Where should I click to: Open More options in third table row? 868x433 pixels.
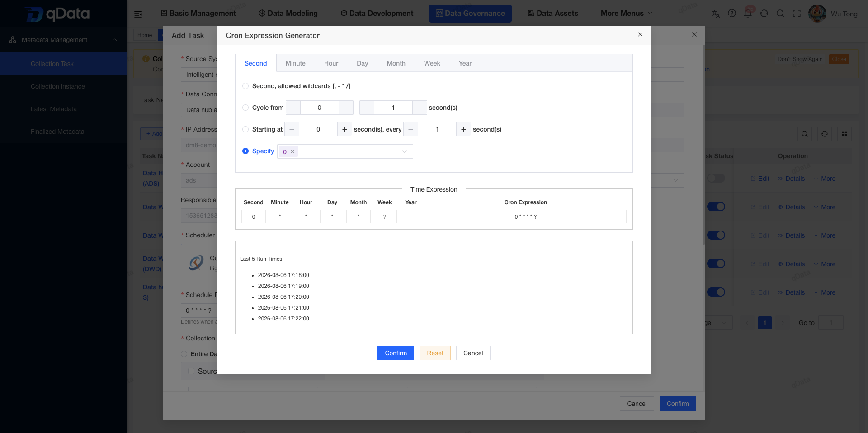point(825,235)
